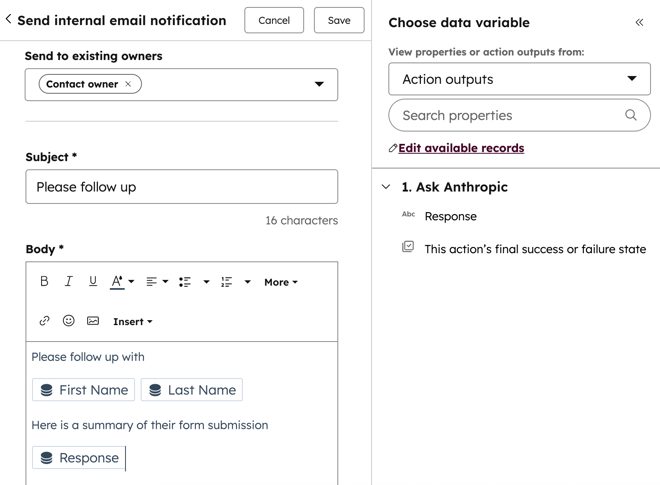
Task: Go back from email notification editor
Action: click(9, 20)
